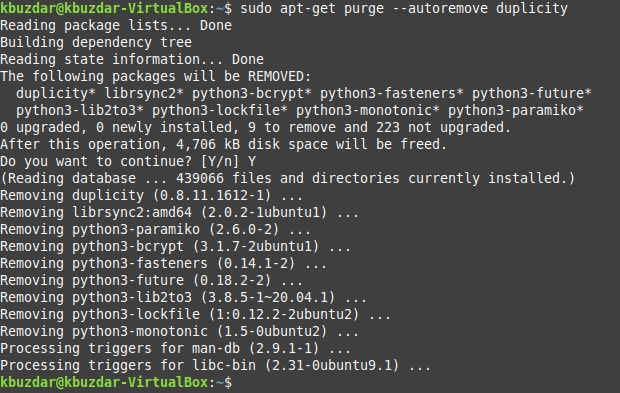Click the 'duplicity*' package name in list

pyautogui.click(x=56, y=93)
